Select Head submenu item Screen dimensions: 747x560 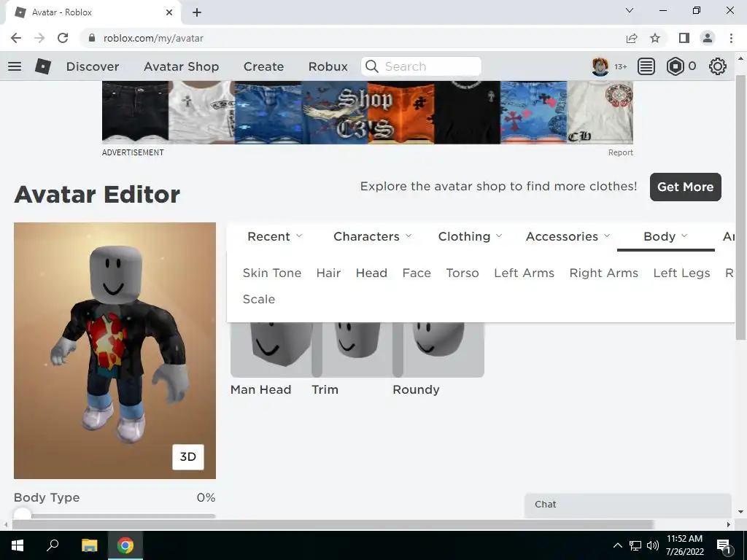coord(371,273)
